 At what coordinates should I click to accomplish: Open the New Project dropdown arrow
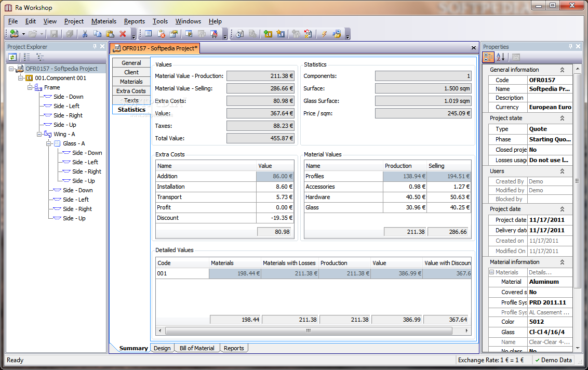23,34
